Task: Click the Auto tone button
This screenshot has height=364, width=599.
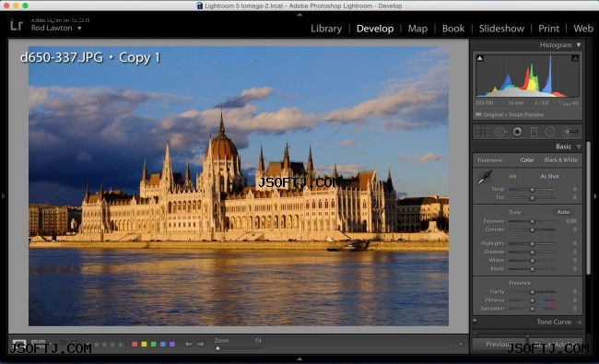Action: [563, 212]
